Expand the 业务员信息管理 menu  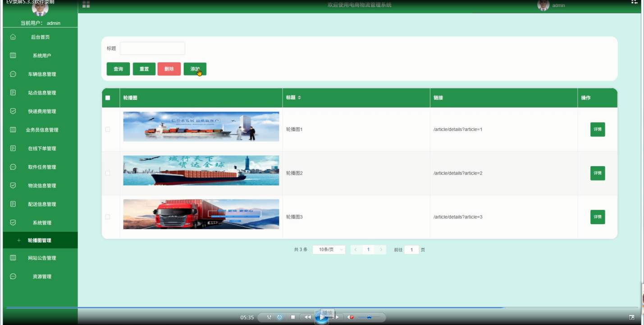click(40, 130)
